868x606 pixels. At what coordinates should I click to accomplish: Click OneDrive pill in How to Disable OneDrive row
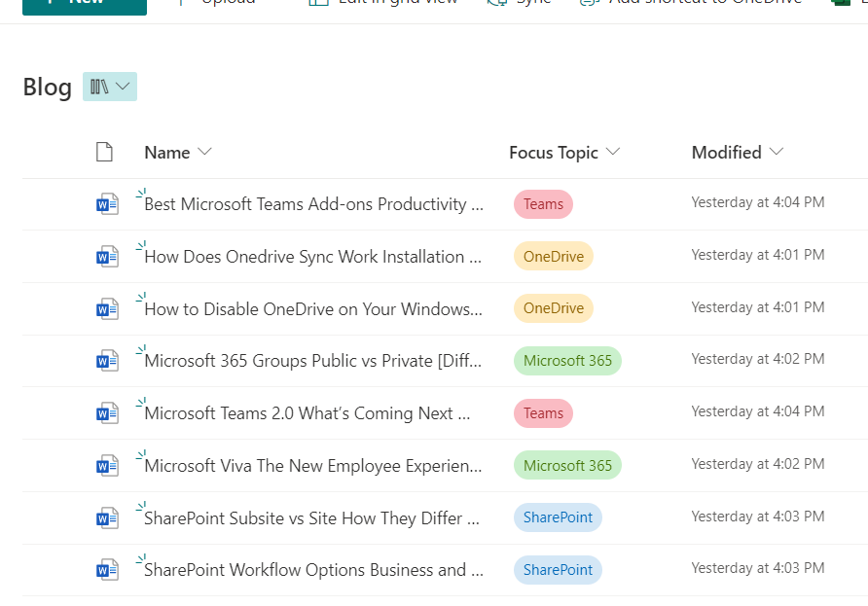[554, 308]
